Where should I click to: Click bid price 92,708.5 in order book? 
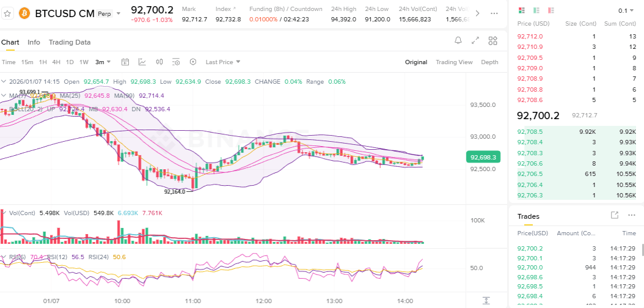tap(530, 132)
